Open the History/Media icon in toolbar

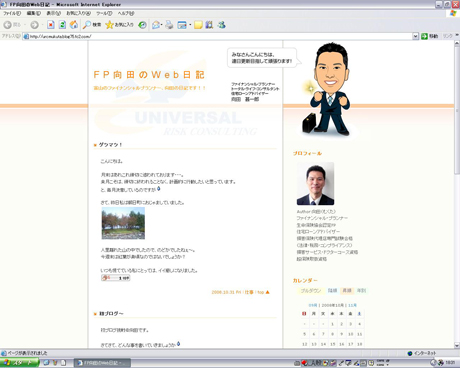pos(142,25)
